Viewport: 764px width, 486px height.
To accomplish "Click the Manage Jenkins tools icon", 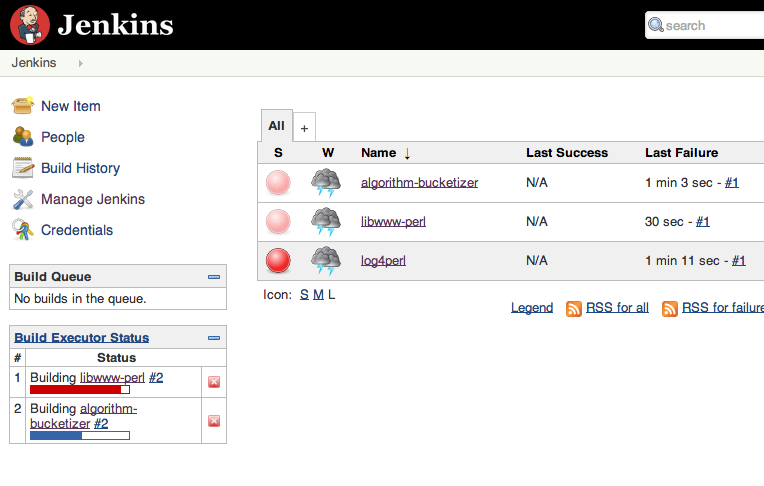I will [x=22, y=199].
